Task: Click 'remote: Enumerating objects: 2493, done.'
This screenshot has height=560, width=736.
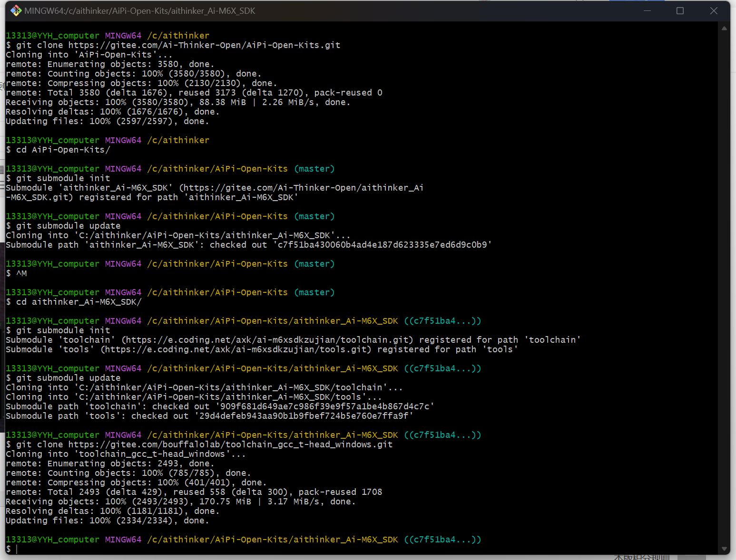Action: 110,463
